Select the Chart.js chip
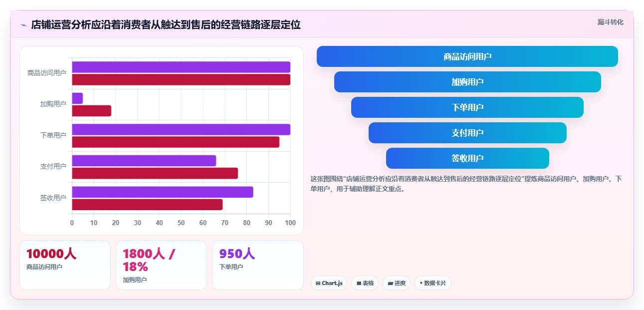Viewport: 644px width, 310px height. click(329, 283)
